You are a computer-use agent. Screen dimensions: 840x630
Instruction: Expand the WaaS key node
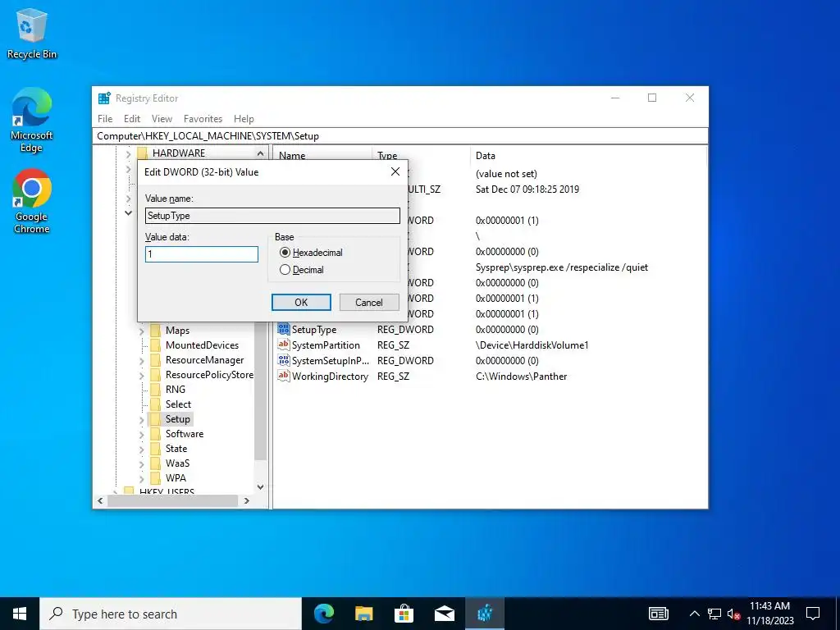(x=141, y=464)
